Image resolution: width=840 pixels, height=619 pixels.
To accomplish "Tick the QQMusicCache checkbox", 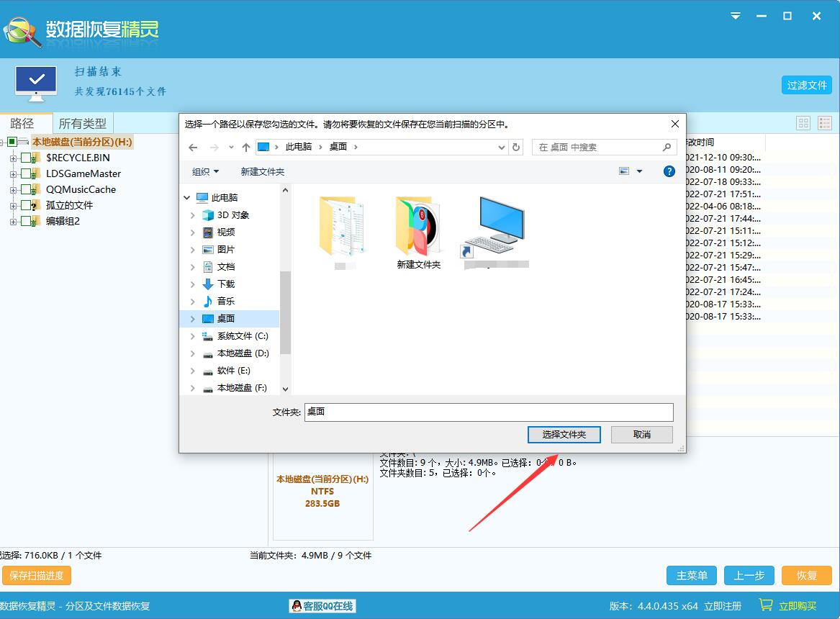I will 26,190.
